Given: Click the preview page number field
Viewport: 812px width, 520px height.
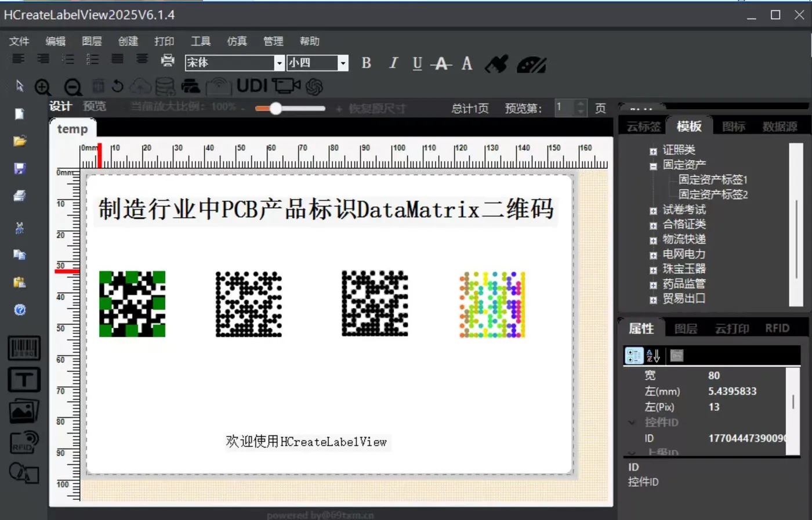Looking at the screenshot, I should [565, 107].
